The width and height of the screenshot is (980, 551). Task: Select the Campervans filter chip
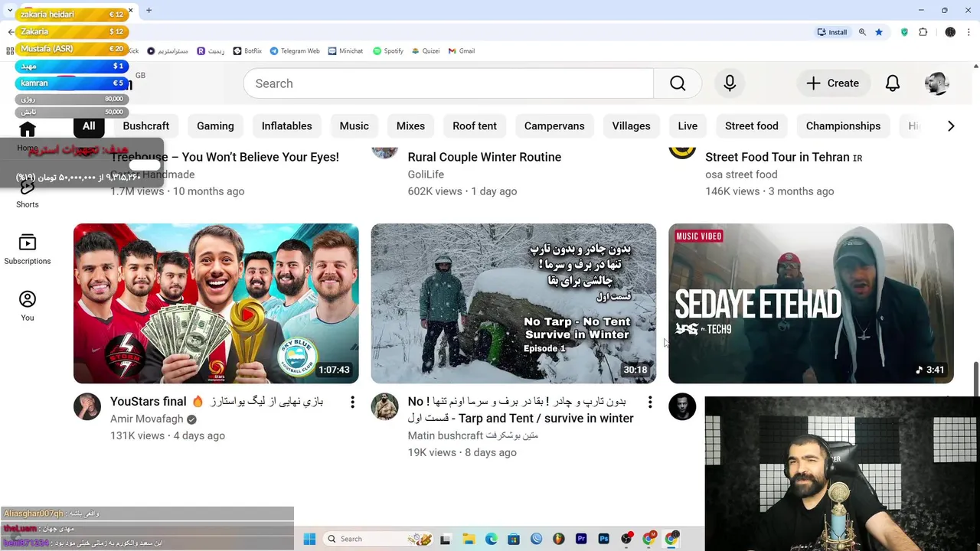coord(554,126)
